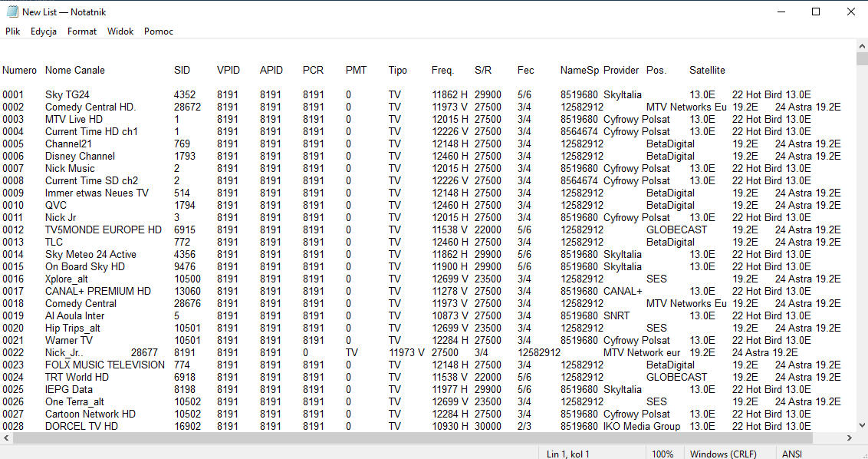
Task: Click 'On Board Sky HD' text
Action: (84, 266)
